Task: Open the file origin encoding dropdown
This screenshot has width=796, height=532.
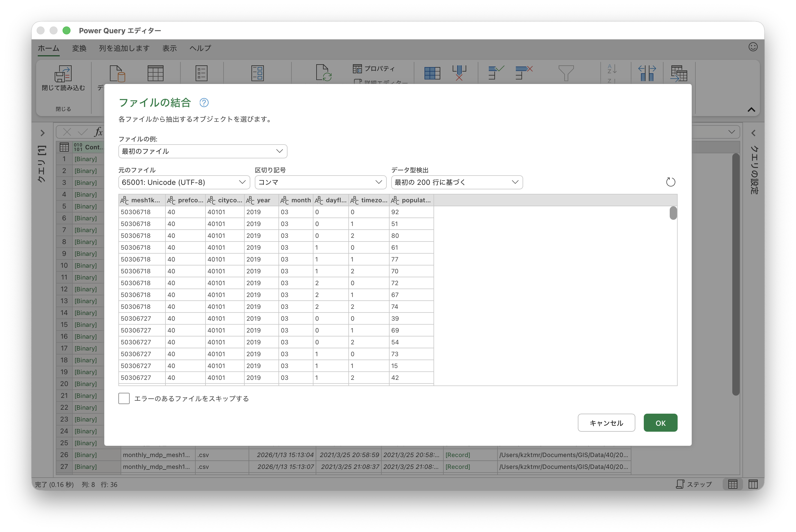Action: pyautogui.click(x=184, y=182)
